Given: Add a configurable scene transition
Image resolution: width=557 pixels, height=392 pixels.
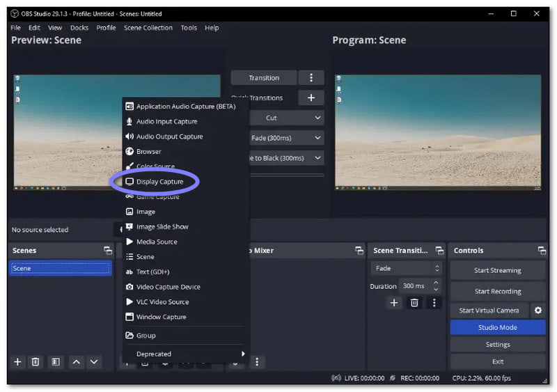Looking at the screenshot, I should point(394,303).
